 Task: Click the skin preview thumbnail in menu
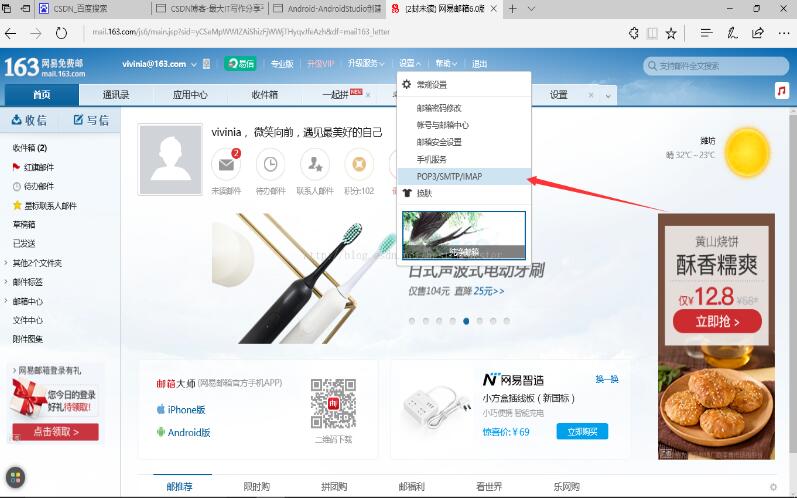point(464,235)
